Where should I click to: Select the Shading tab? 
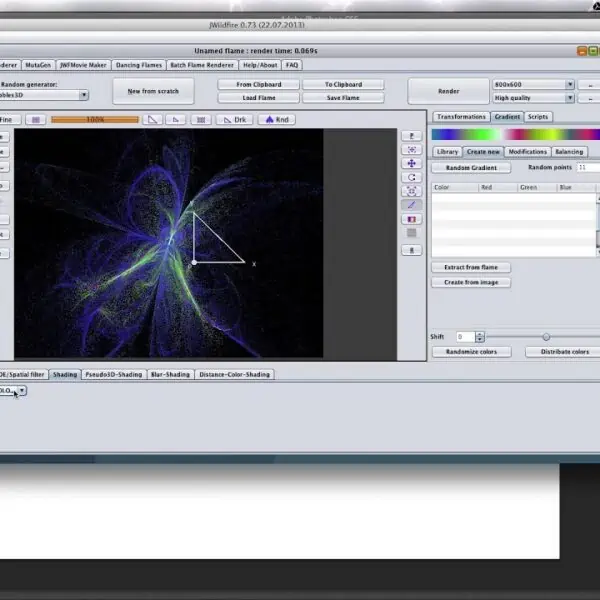pyautogui.click(x=65, y=375)
